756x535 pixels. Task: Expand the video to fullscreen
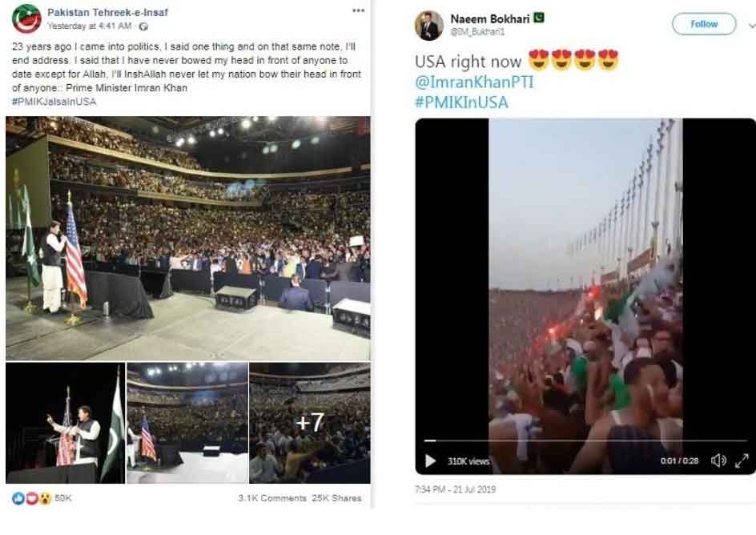point(742,461)
